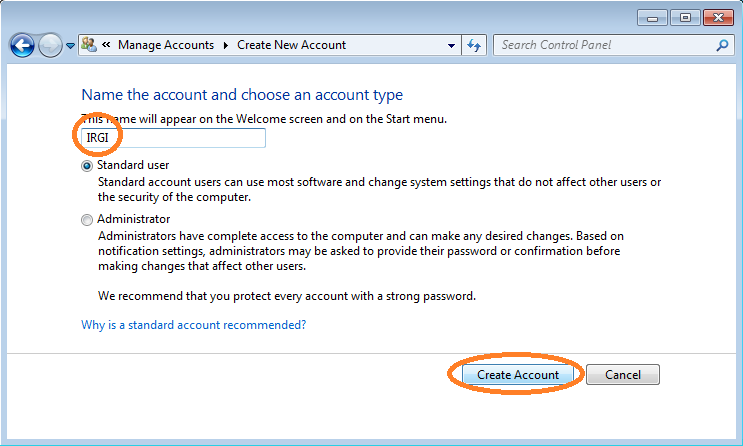Image resolution: width=743 pixels, height=446 pixels.
Task: Open 'Why is a standard account recommended?' link
Action: click(194, 325)
